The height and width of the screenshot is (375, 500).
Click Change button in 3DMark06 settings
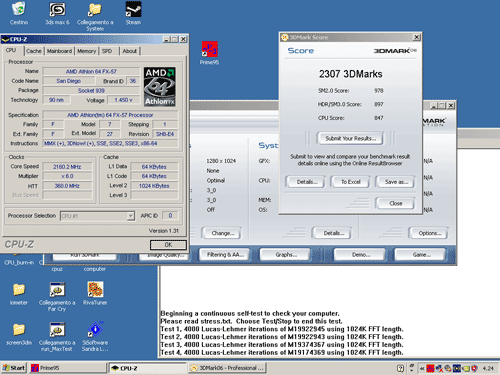(222, 233)
